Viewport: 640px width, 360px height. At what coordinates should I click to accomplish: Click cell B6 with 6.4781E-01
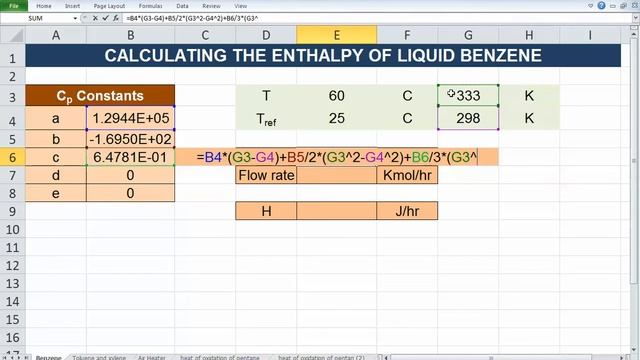pyautogui.click(x=131, y=157)
